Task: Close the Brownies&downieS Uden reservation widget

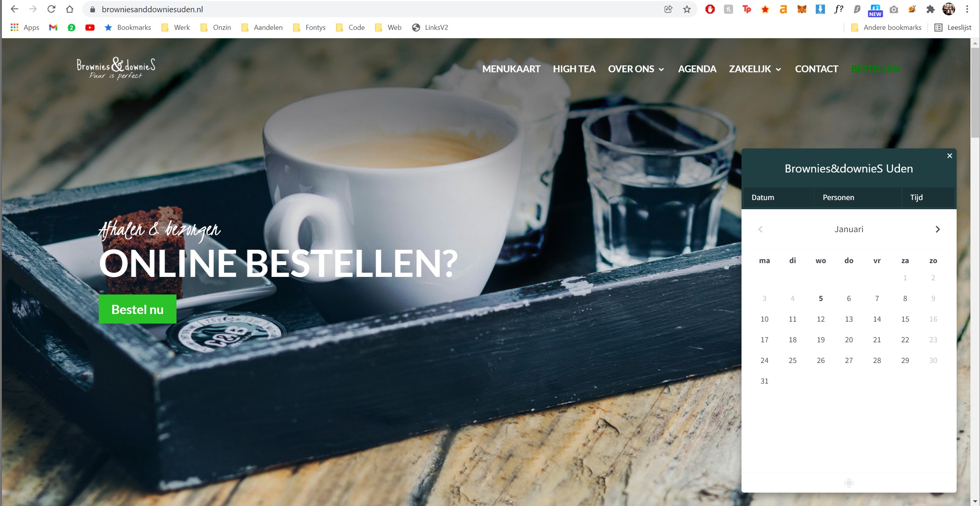Action: coord(949,156)
